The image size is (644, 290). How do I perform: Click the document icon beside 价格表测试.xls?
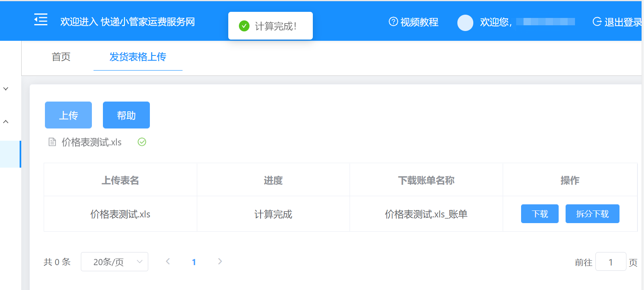click(52, 142)
